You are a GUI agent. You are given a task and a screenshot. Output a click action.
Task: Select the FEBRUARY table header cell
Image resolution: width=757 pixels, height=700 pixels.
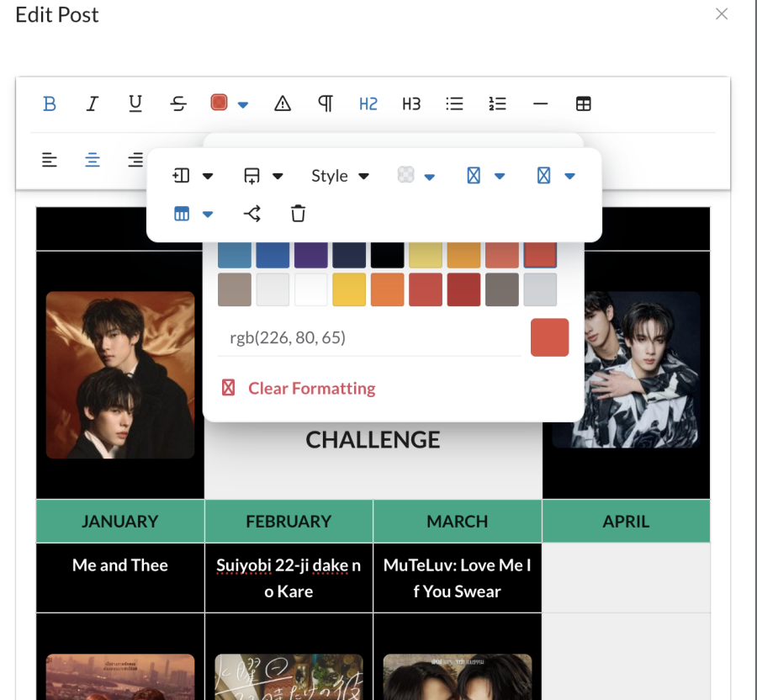(x=289, y=522)
